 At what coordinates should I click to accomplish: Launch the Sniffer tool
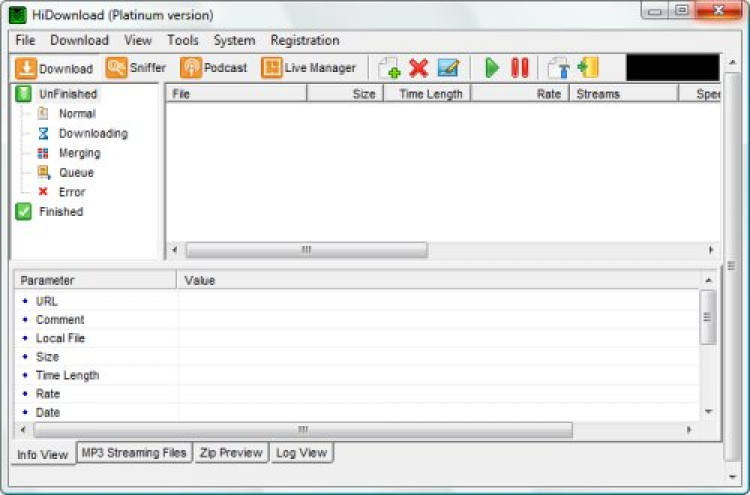[x=136, y=68]
